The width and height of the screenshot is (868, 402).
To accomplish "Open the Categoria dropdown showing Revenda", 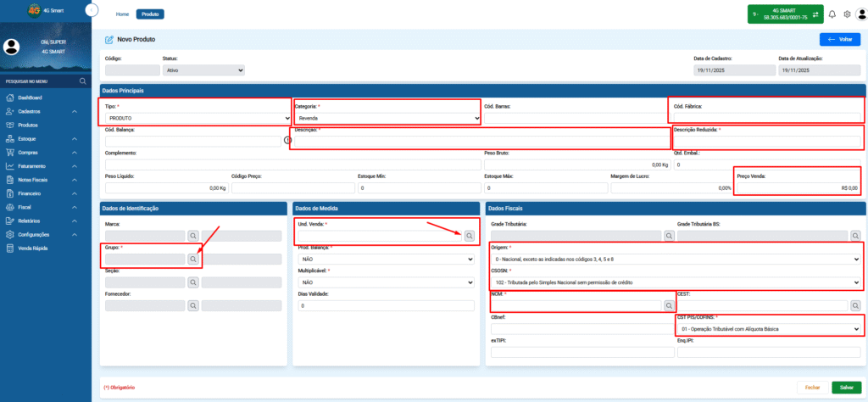I will 387,118.
